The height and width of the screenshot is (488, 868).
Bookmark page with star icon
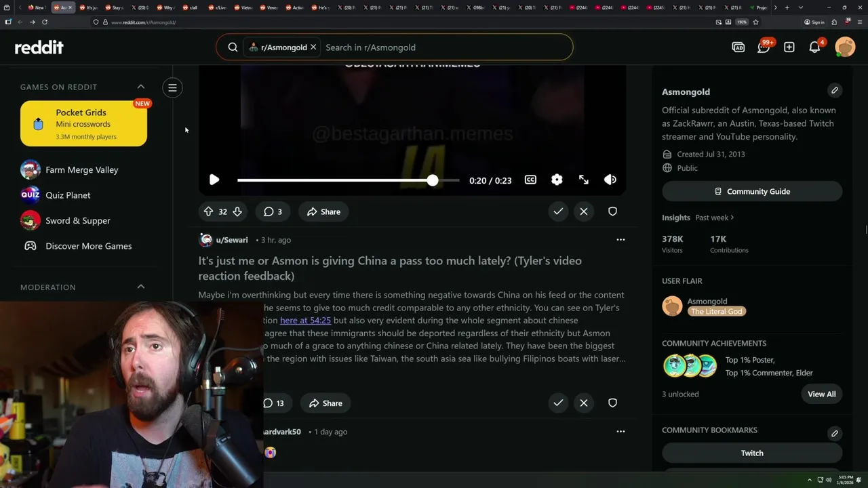pos(755,22)
